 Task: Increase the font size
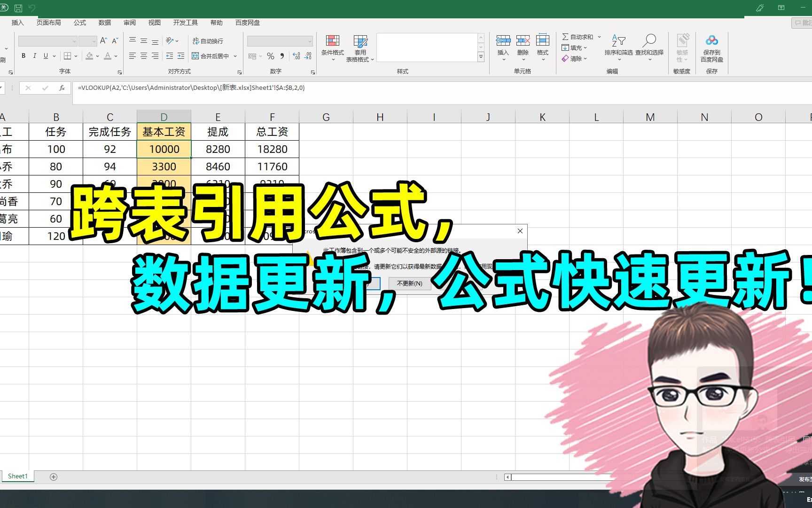pyautogui.click(x=103, y=41)
